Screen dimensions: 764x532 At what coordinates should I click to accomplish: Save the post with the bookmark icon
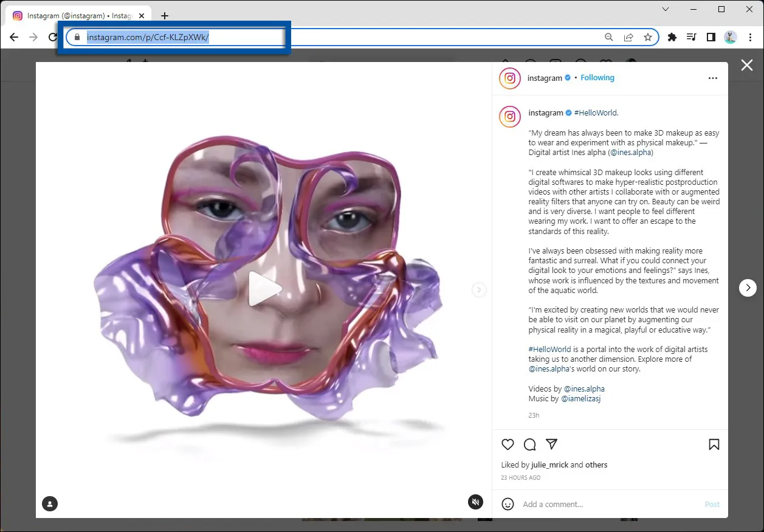714,444
